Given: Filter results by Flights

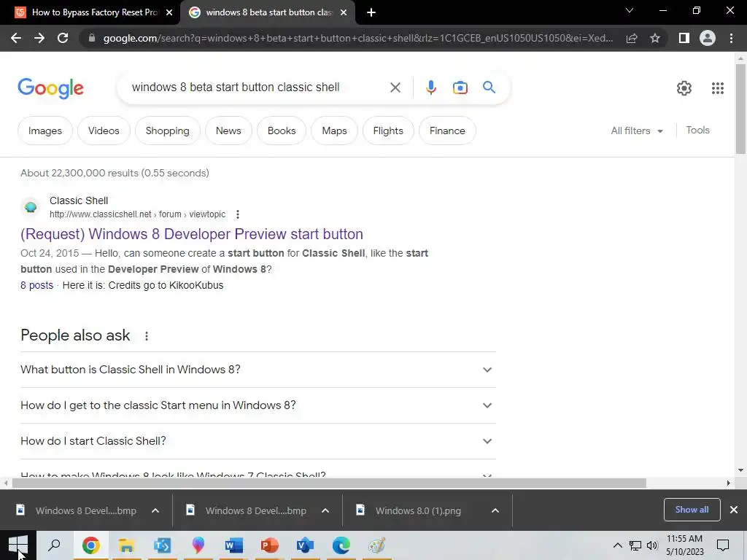Looking at the screenshot, I should 388,131.
